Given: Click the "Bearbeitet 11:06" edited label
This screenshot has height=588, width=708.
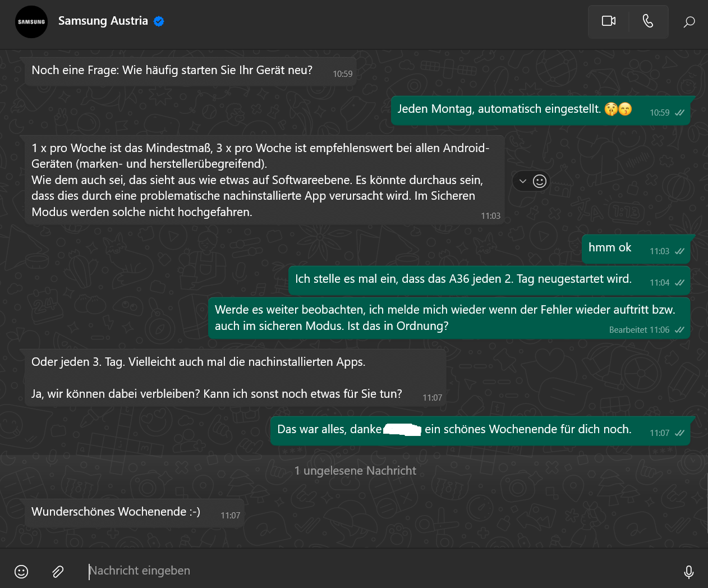Looking at the screenshot, I should click(639, 330).
